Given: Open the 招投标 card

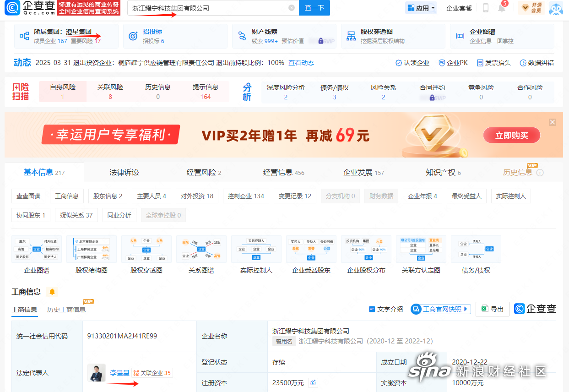Looking at the screenshot, I should pyautogui.click(x=175, y=36).
